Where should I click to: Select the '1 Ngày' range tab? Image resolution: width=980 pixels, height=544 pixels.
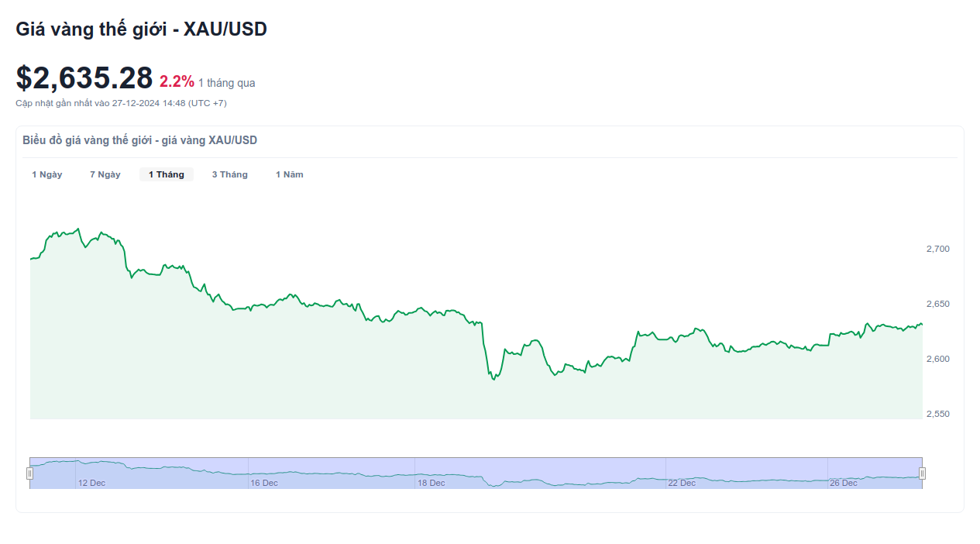47,174
